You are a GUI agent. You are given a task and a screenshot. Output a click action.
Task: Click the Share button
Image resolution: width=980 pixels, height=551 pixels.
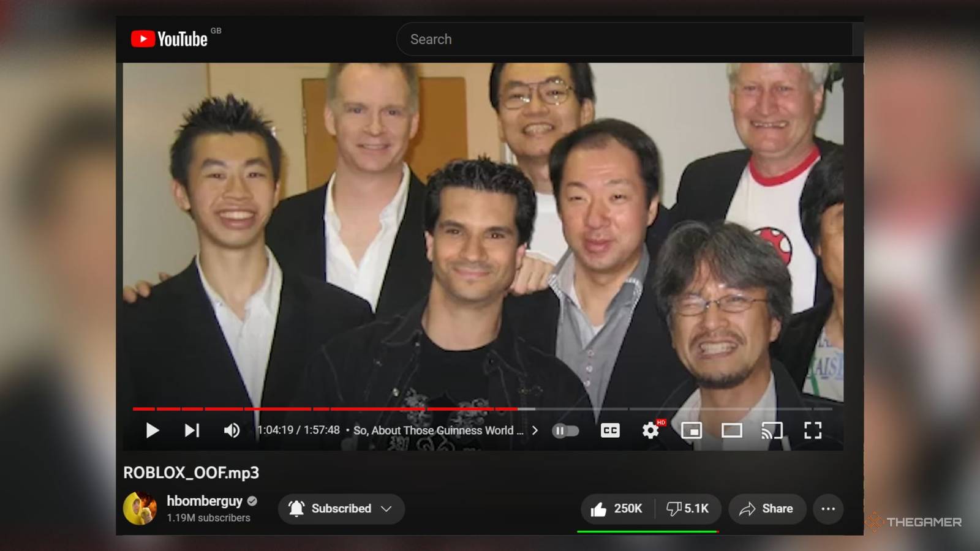click(766, 509)
